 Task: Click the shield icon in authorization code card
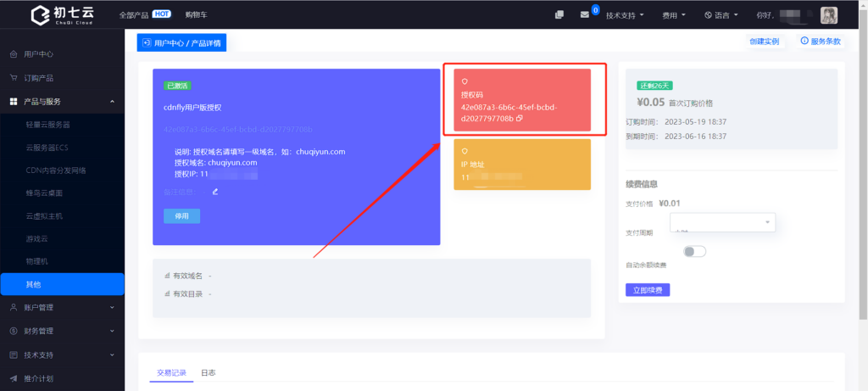tap(465, 81)
